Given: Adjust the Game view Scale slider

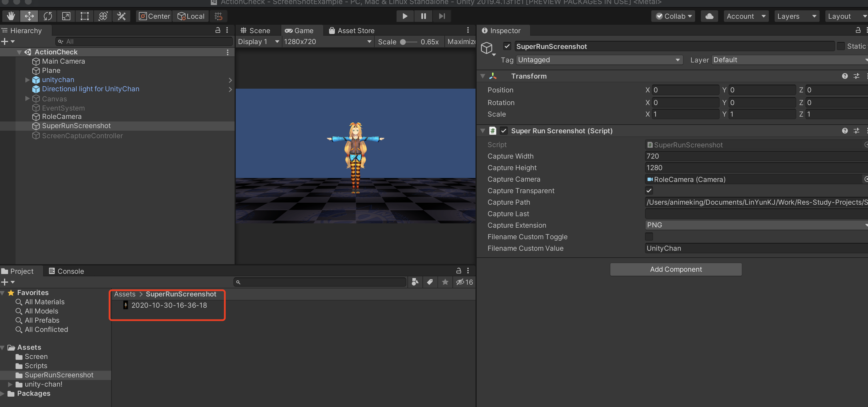Looking at the screenshot, I should [403, 42].
